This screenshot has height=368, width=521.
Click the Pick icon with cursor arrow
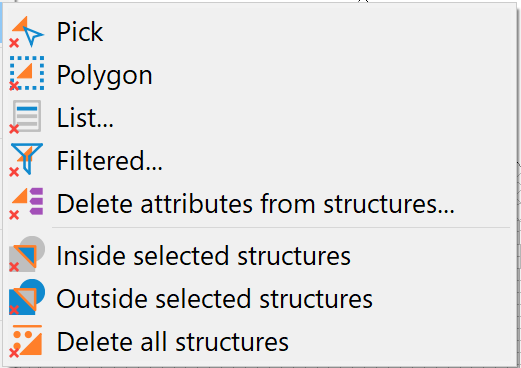click(27, 32)
